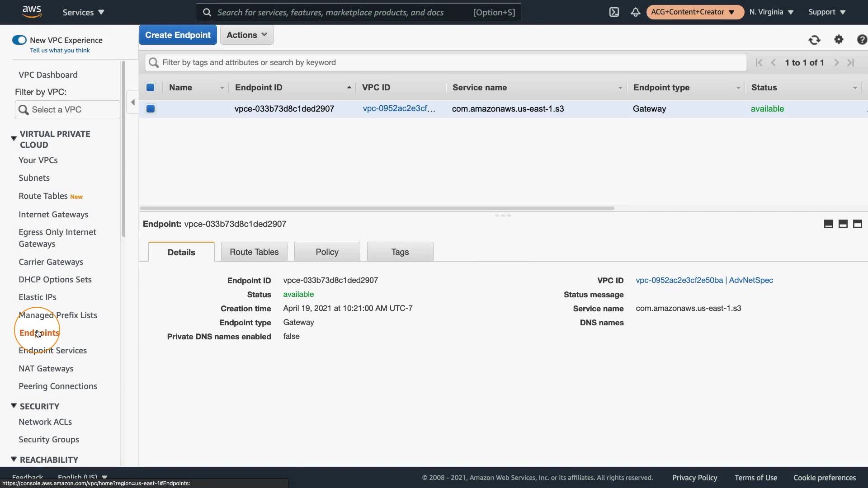Minimize the details pane to bottom

(828, 224)
